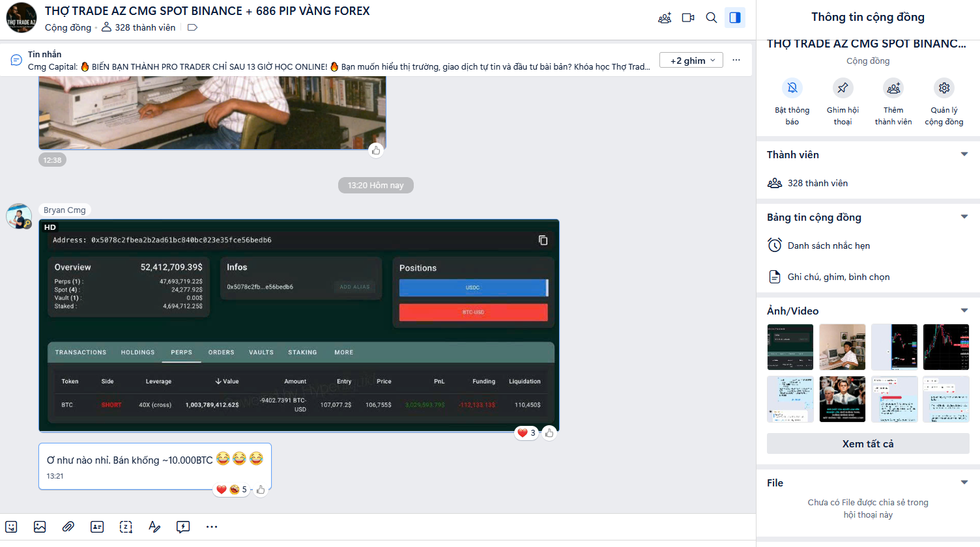Viewport: 980px width, 547px height.
Task: Open the HD trading position screenshot
Action: click(299, 326)
